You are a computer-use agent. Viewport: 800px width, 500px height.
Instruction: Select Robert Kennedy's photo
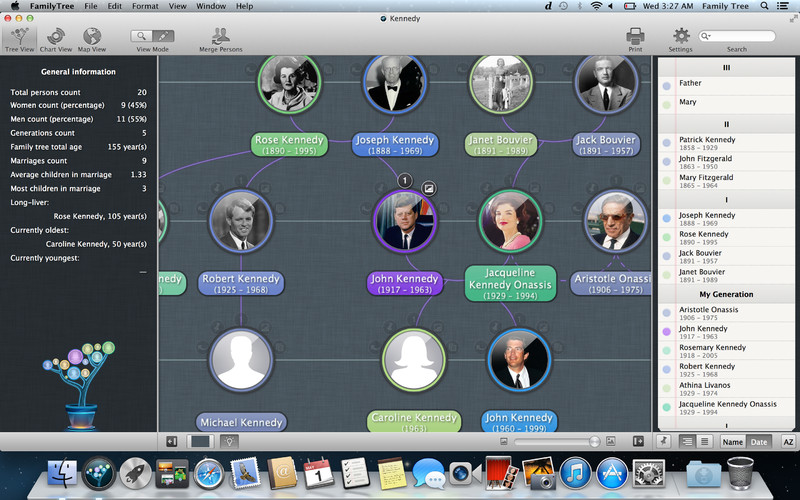(x=240, y=221)
